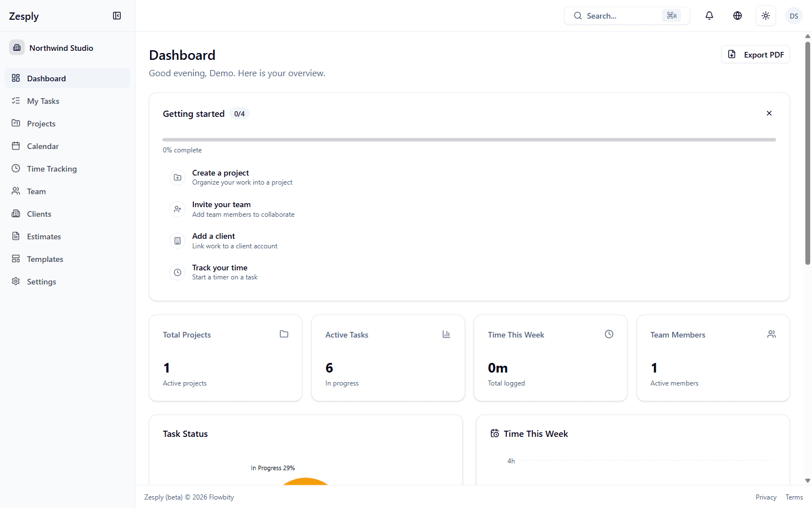Select the Create a project step

[469, 177]
